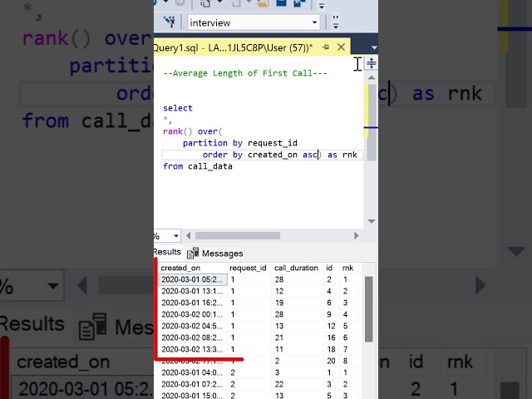This screenshot has height=399, width=532.
Task: Select the cell 2020-03-02 13:3...
Action: [193, 349]
